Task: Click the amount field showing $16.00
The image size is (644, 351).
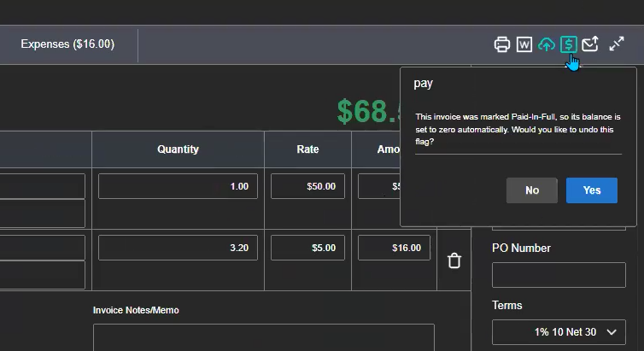Action: tap(394, 248)
